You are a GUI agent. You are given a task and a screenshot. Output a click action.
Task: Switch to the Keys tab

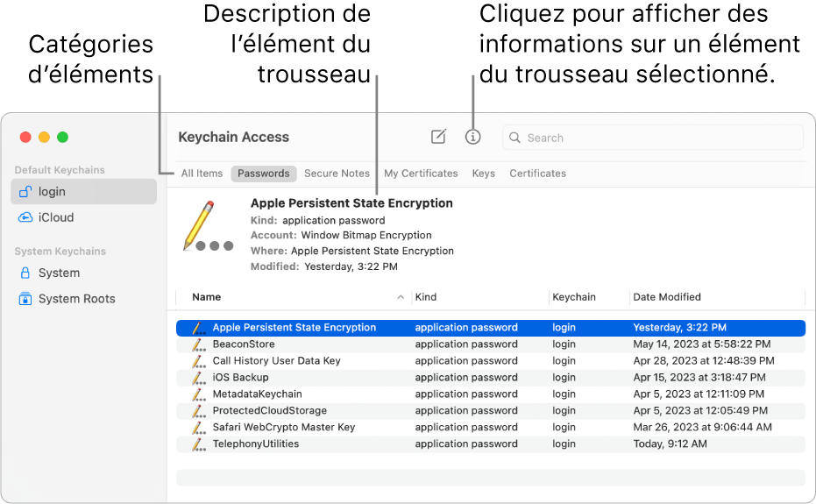[x=484, y=174]
